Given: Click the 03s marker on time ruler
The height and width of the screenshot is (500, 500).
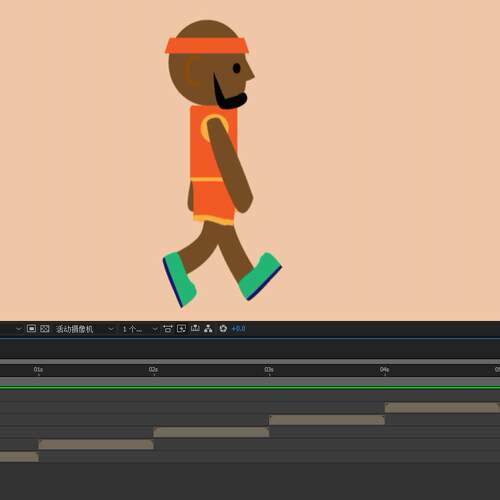Looking at the screenshot, I should point(269,369).
